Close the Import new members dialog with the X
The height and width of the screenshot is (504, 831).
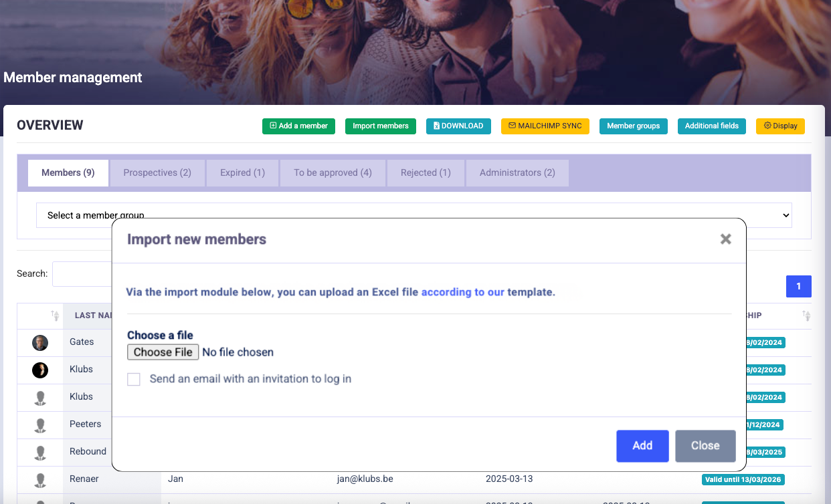point(725,239)
